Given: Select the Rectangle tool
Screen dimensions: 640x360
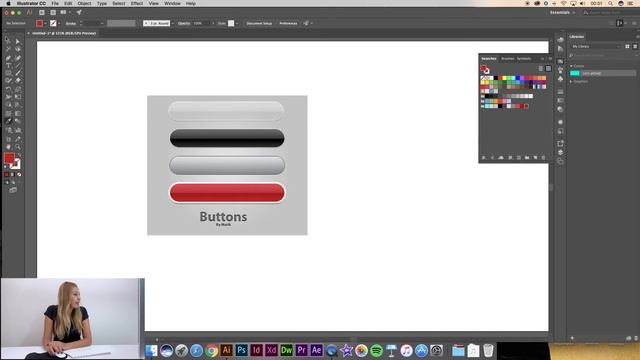Looking at the screenshot, I should coord(8,73).
